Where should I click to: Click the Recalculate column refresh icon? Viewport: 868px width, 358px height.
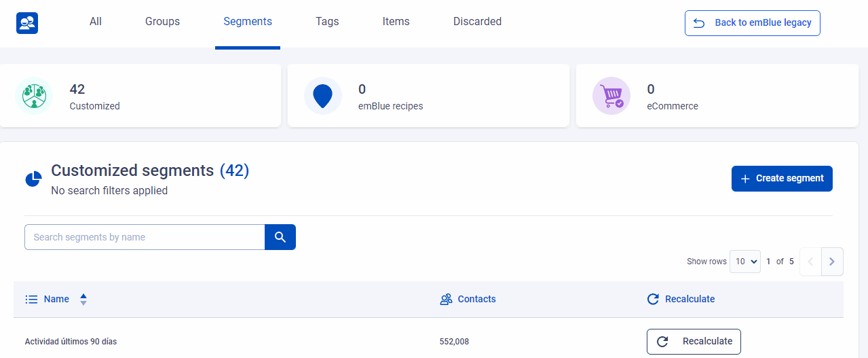(653, 300)
